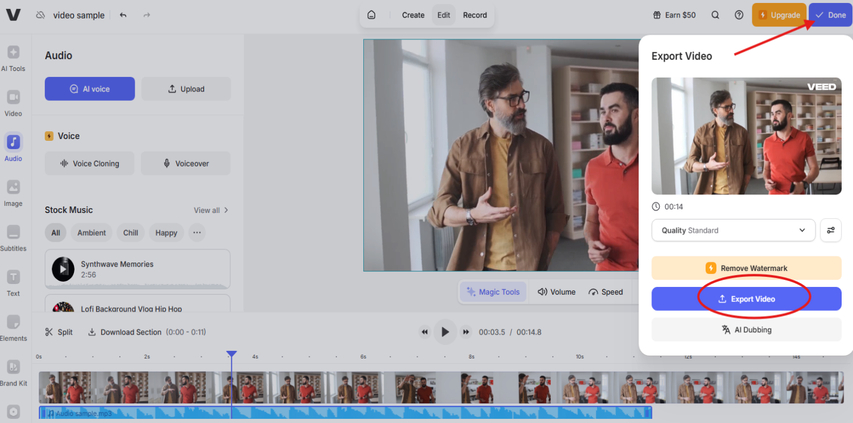Filter stock music by Happy
Viewport: 853px width, 423px height.
166,233
